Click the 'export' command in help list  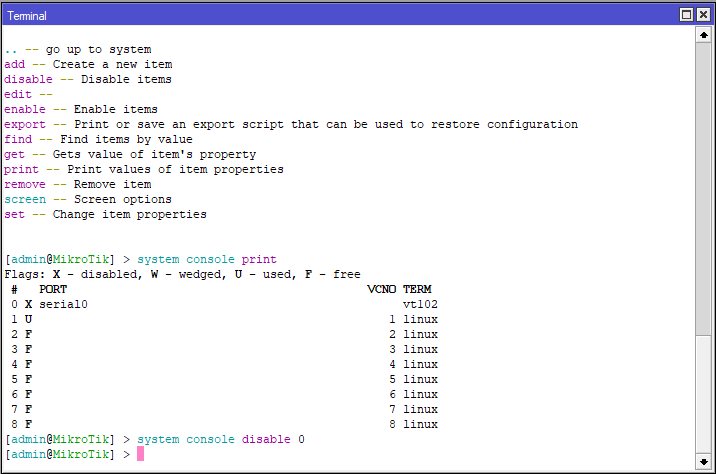pyautogui.click(x=24, y=124)
